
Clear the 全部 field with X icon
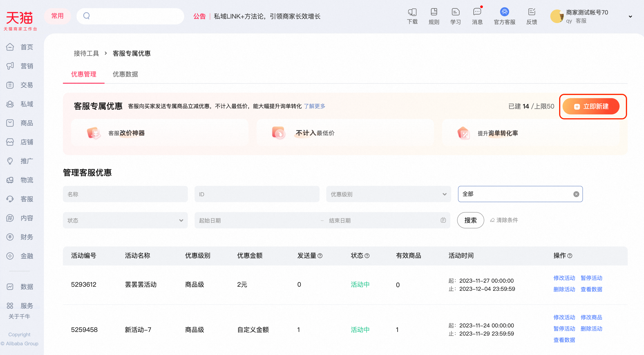click(576, 194)
